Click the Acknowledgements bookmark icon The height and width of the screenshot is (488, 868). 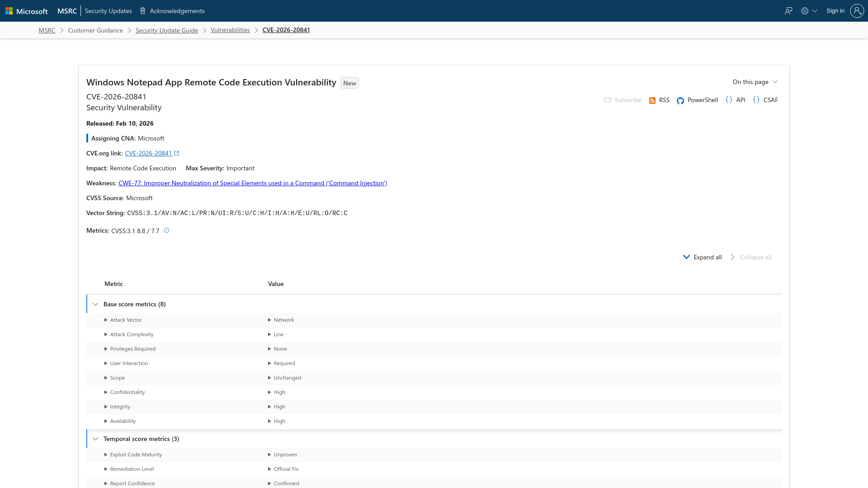(x=142, y=10)
